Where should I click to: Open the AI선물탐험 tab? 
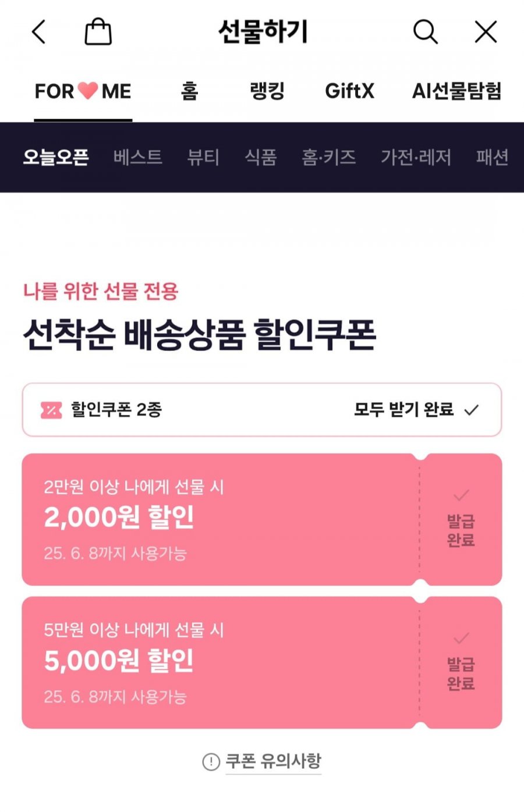(457, 91)
